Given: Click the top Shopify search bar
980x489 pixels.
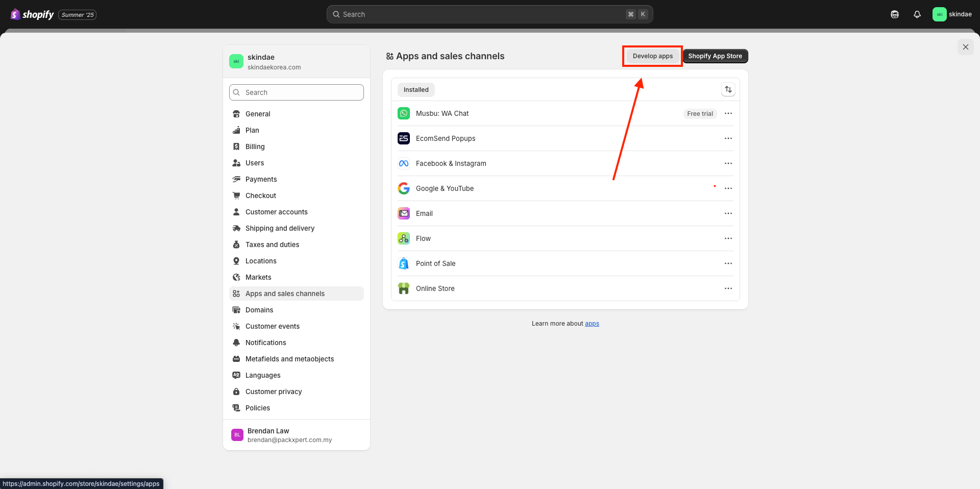Looking at the screenshot, I should (x=489, y=14).
